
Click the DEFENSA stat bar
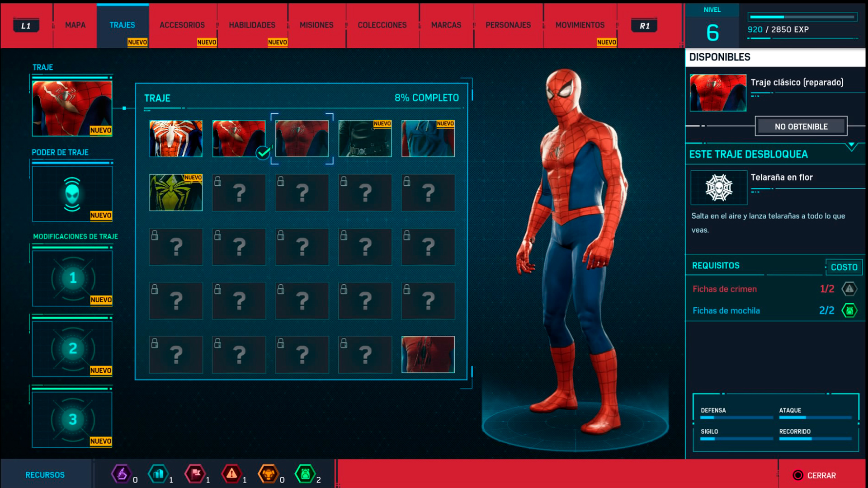pyautogui.click(x=736, y=418)
